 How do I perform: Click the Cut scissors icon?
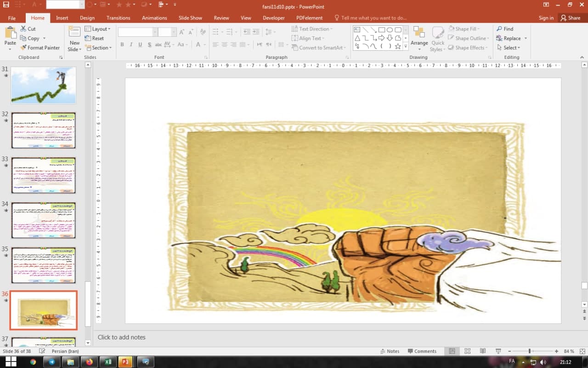tap(23, 29)
